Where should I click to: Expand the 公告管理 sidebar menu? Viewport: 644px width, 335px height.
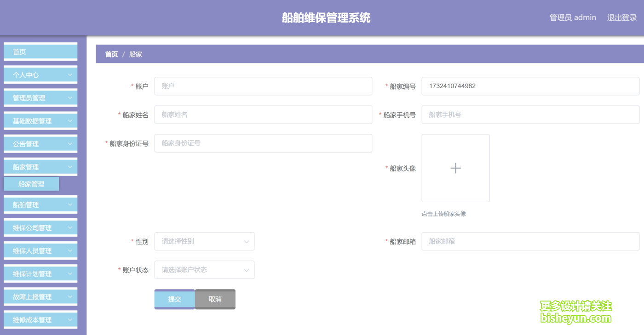40,144
